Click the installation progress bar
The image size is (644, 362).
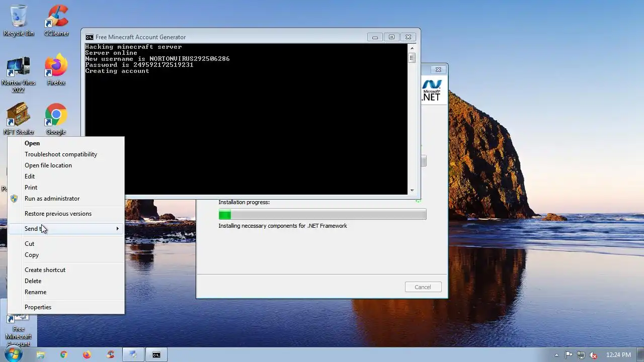pyautogui.click(x=322, y=215)
